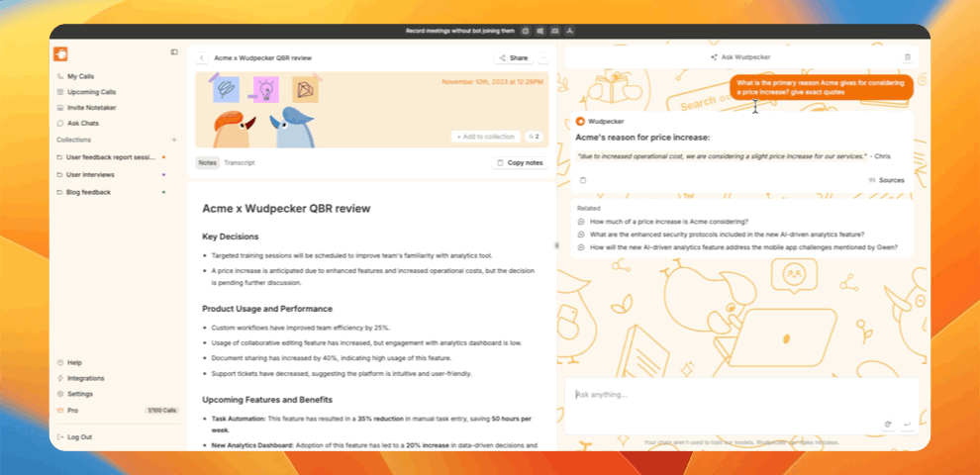
Task: Click the Ask Wudpecker header bar
Action: point(741,56)
